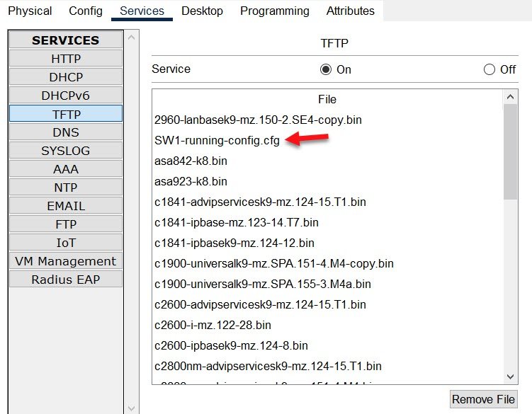Open the EMAIL service
The image size is (532, 414).
(x=66, y=206)
